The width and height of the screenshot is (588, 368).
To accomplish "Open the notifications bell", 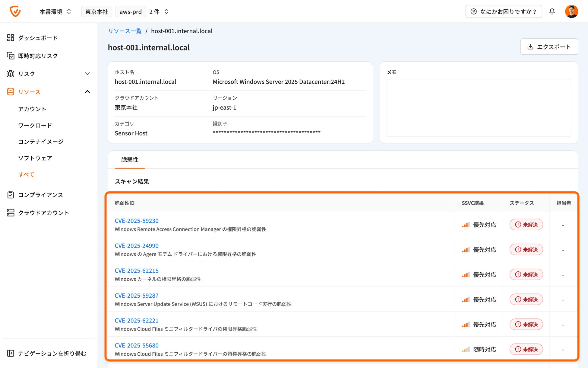I will point(552,11).
